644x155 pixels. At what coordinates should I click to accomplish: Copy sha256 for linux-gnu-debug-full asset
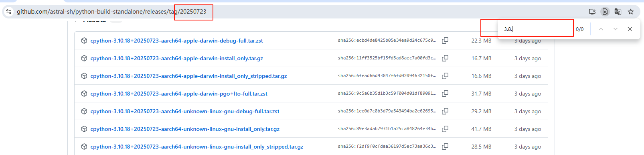coord(445,111)
